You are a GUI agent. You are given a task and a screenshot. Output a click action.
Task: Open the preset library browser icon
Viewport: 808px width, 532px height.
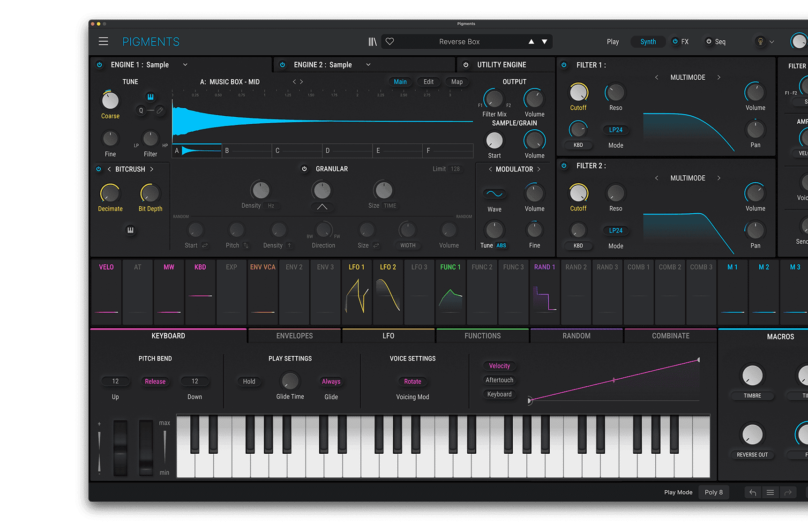click(x=373, y=42)
